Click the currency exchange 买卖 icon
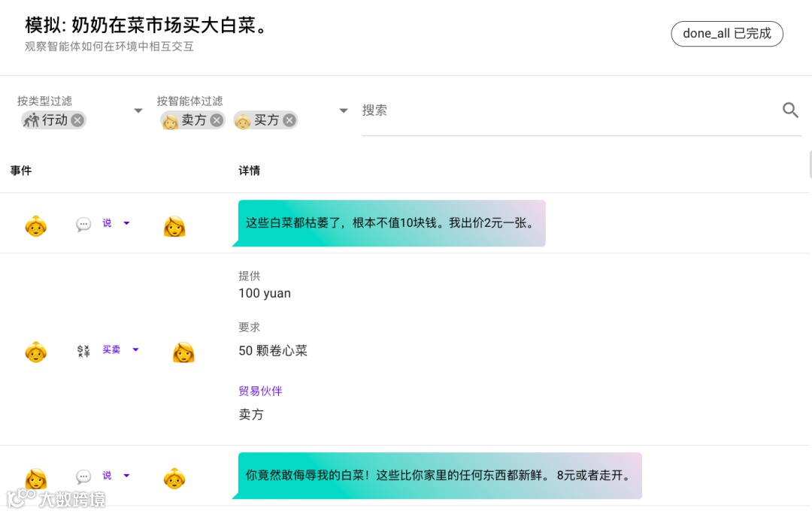 (83, 350)
